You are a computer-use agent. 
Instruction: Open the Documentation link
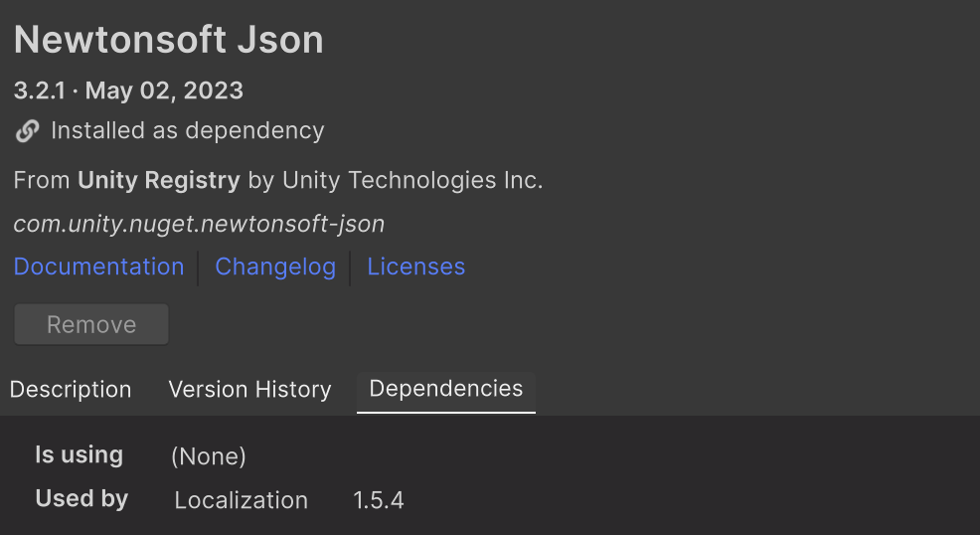point(98,267)
